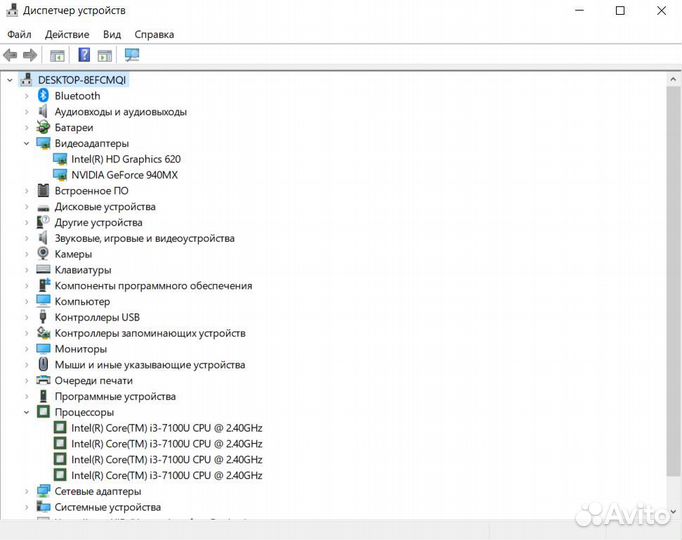
Task: Collapse the DESKTOP-8EFCMQI root node
Action: [10, 80]
